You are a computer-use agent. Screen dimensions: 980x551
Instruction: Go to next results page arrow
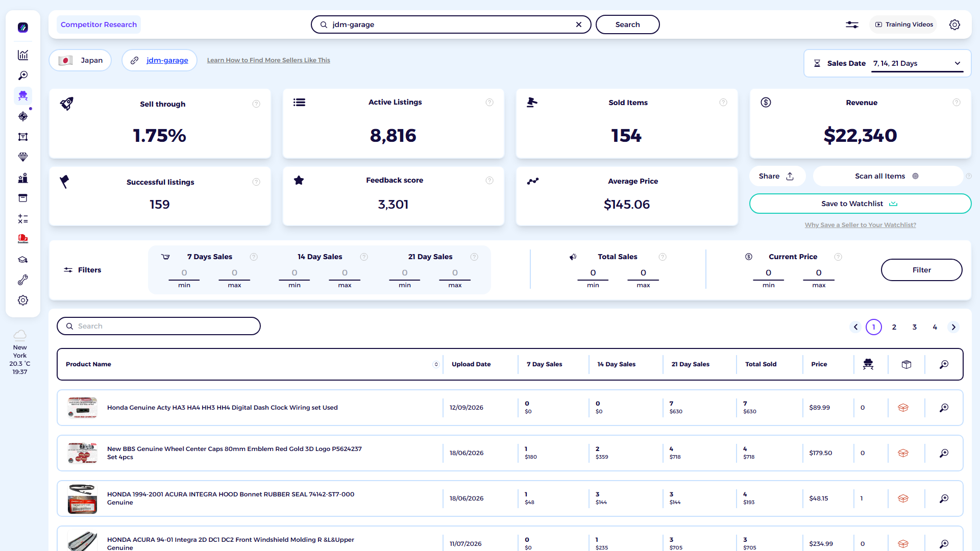pos(953,327)
